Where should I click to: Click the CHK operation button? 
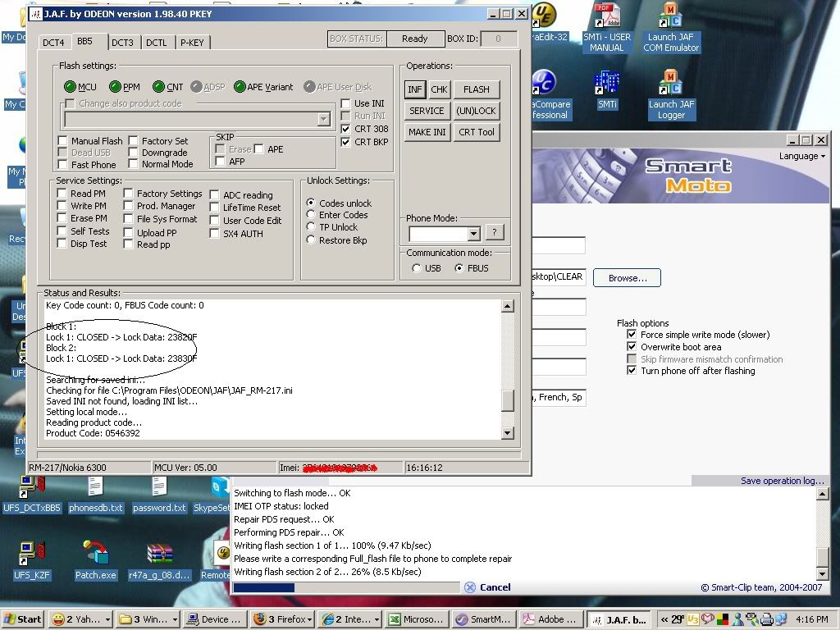[439, 89]
